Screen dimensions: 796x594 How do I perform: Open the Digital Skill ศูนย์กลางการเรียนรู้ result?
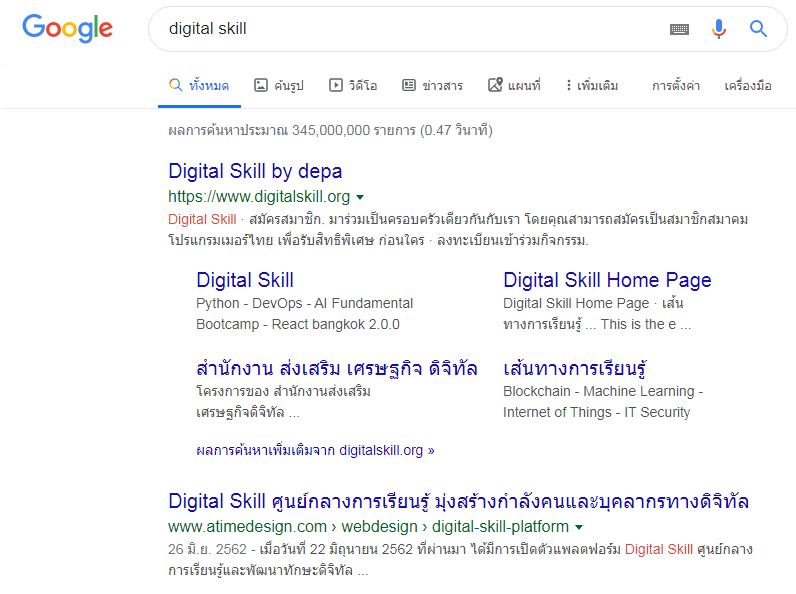[458, 502]
